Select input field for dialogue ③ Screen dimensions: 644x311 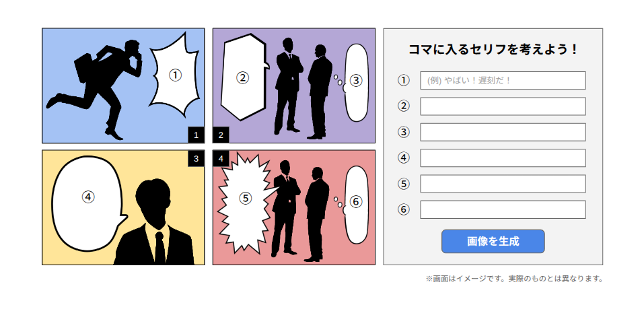[503, 133]
